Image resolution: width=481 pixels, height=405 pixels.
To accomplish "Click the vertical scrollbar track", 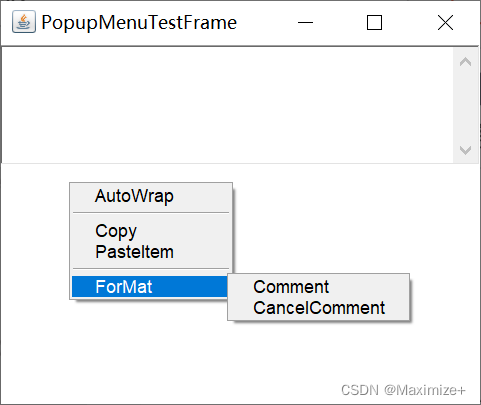I will click(465, 106).
